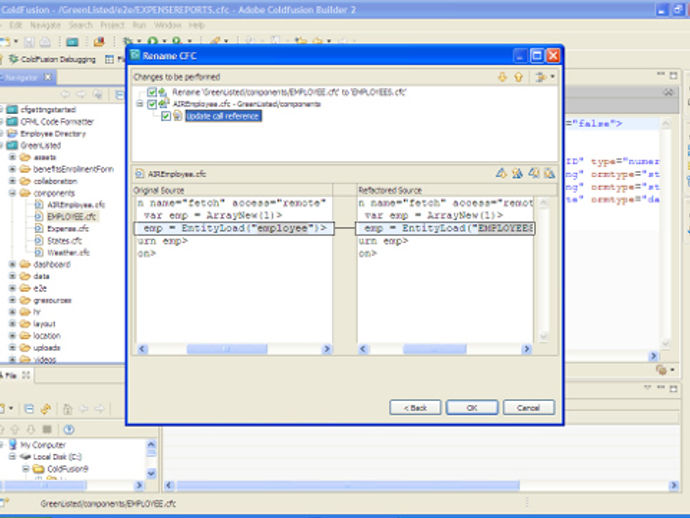The width and height of the screenshot is (690, 518).
Task: Open the Run menu
Action: click(x=139, y=25)
